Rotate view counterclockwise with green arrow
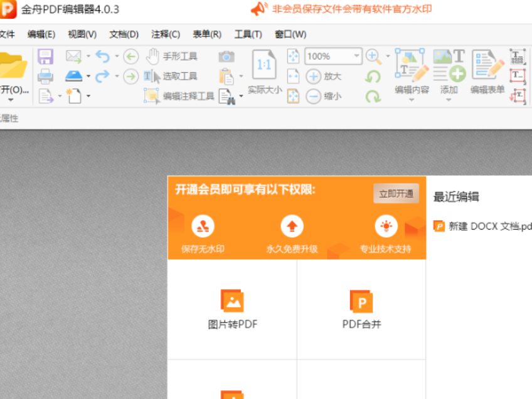 373,77
